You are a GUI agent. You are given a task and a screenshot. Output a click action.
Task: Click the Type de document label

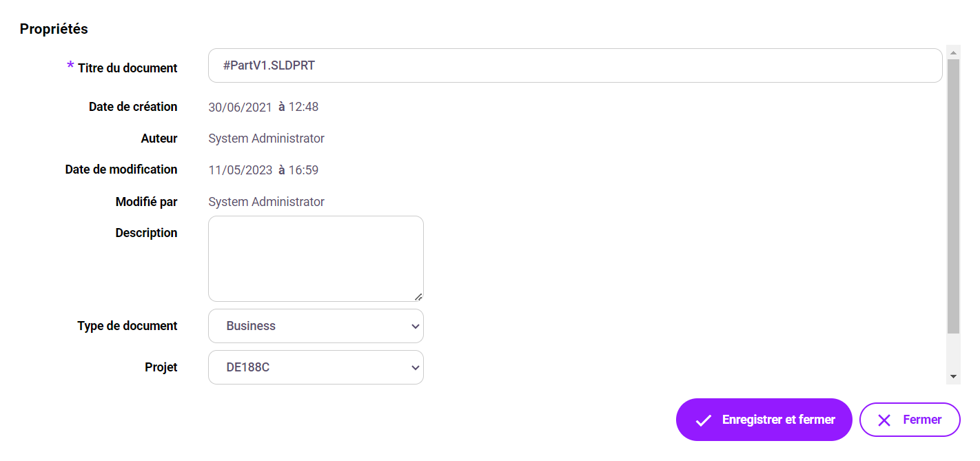[x=127, y=326]
